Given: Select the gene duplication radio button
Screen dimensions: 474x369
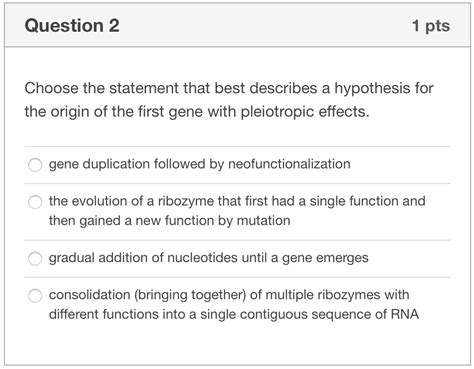Looking at the screenshot, I should [35, 165].
